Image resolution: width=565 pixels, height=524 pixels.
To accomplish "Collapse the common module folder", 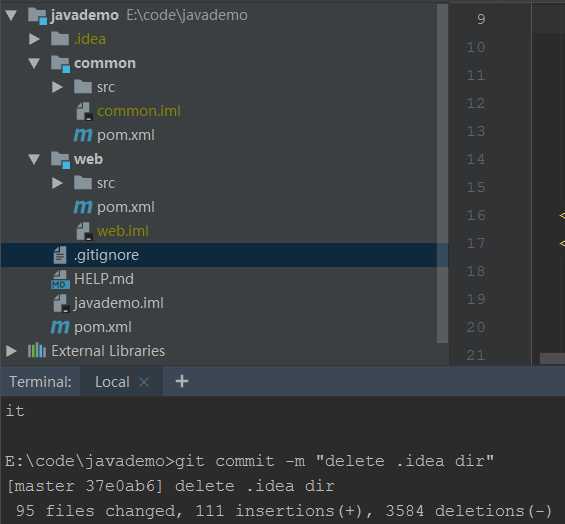I will pyautogui.click(x=34, y=63).
